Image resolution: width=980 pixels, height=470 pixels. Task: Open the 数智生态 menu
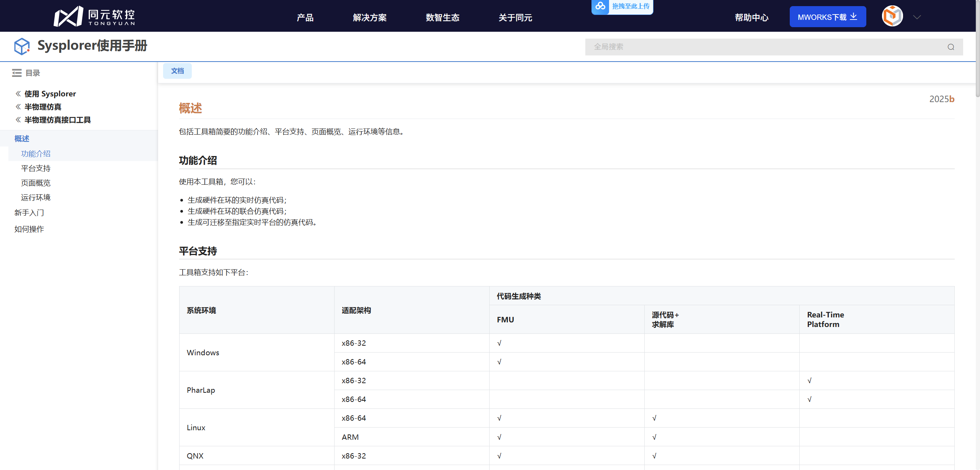pos(443,18)
